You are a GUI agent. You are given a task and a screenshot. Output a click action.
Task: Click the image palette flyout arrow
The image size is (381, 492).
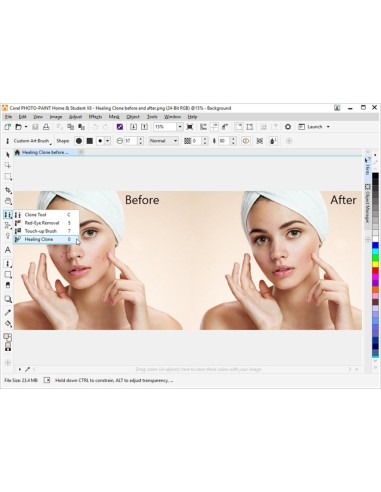pos(20,369)
